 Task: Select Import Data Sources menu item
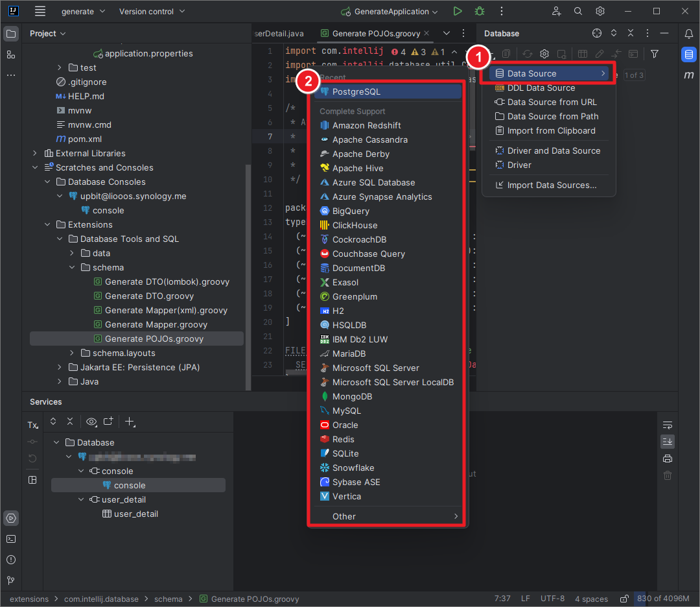pyautogui.click(x=549, y=185)
